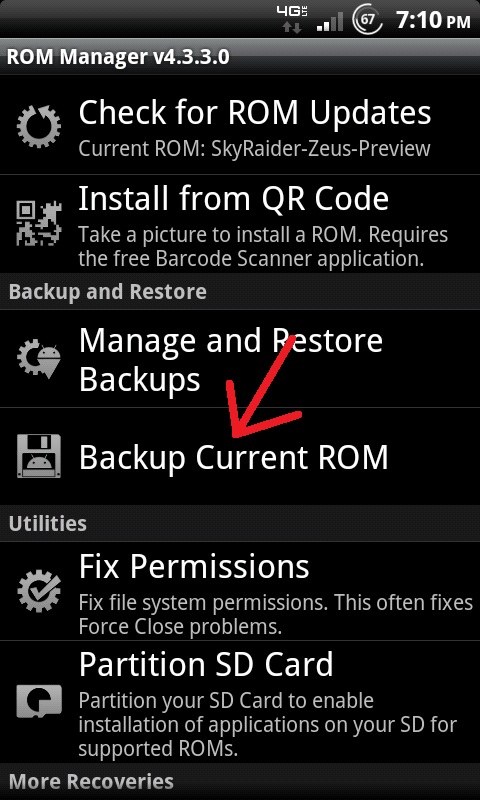Tap the 7:10 PM clock

(433, 21)
